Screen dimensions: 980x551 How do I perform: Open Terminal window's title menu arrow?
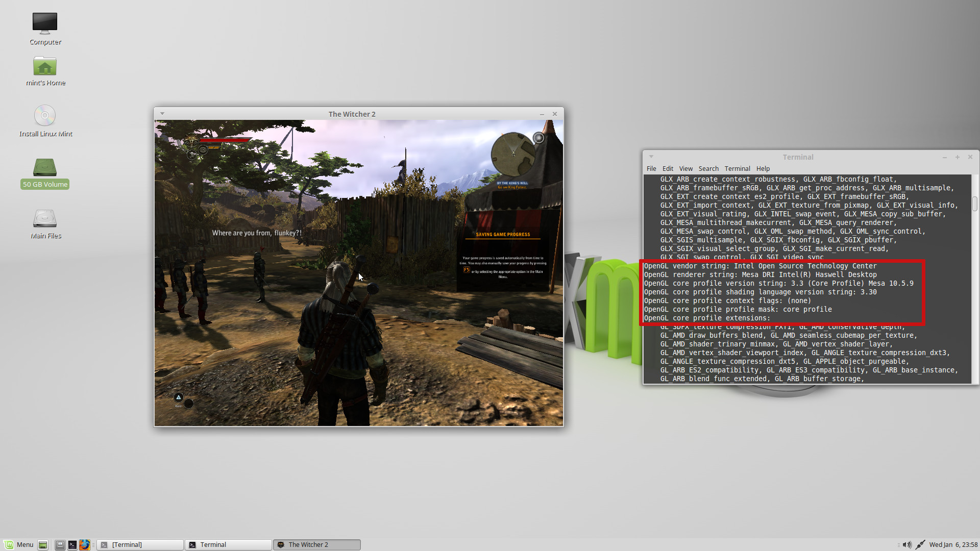click(x=651, y=157)
